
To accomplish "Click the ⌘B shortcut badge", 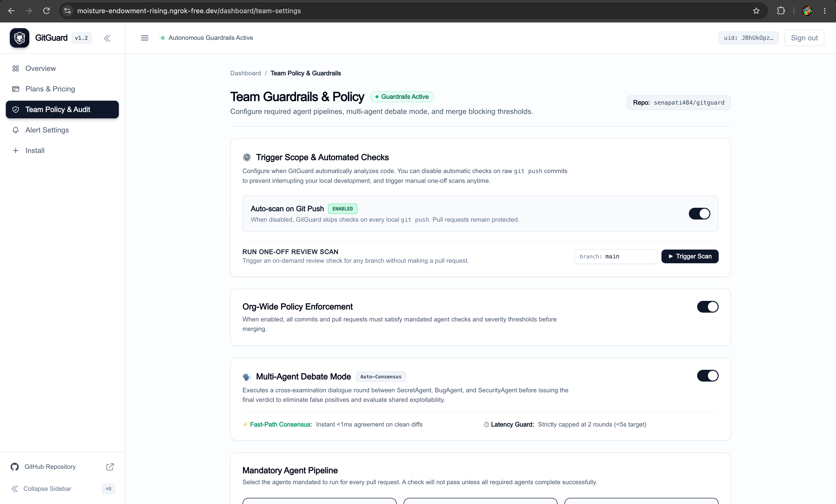I will tap(108, 489).
